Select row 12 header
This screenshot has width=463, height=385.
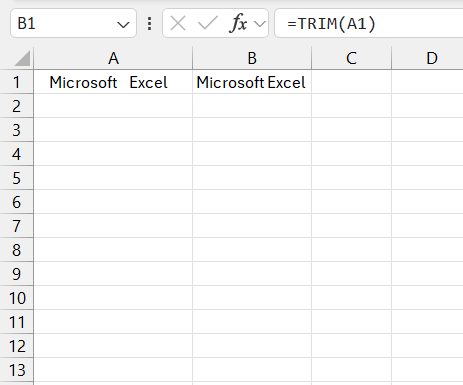click(16, 346)
